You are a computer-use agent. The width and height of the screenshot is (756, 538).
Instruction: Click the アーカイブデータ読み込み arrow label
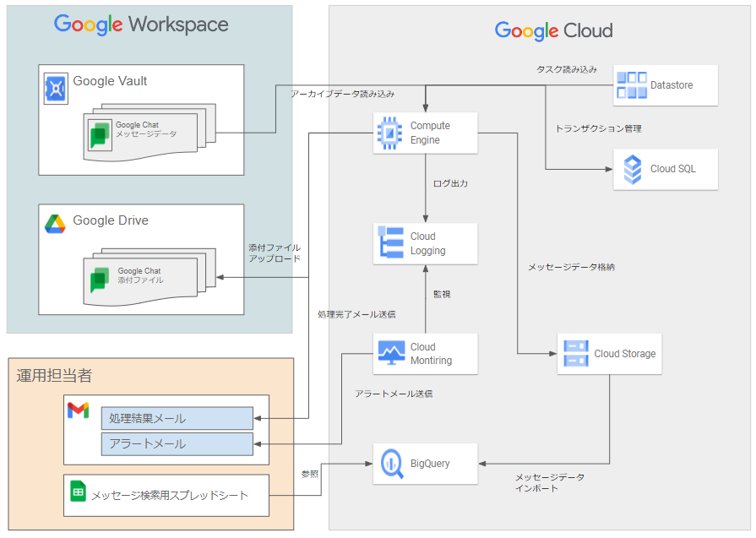342,94
